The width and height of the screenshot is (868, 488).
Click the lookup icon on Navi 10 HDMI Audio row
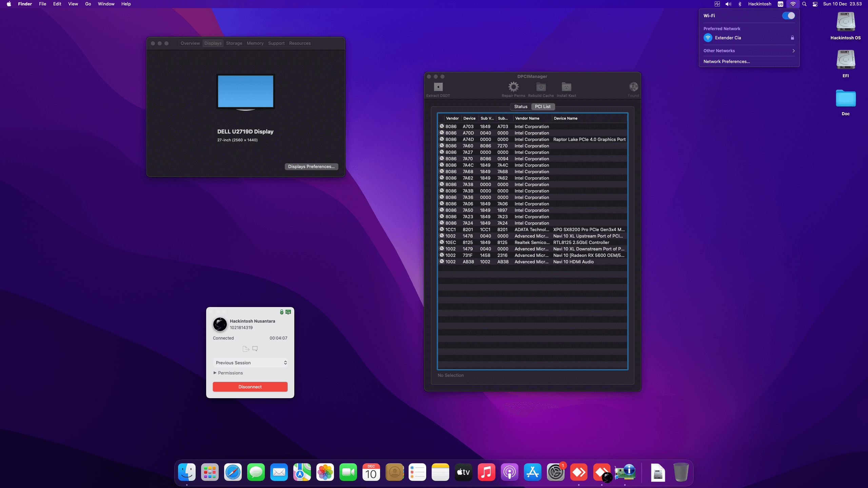(x=442, y=262)
